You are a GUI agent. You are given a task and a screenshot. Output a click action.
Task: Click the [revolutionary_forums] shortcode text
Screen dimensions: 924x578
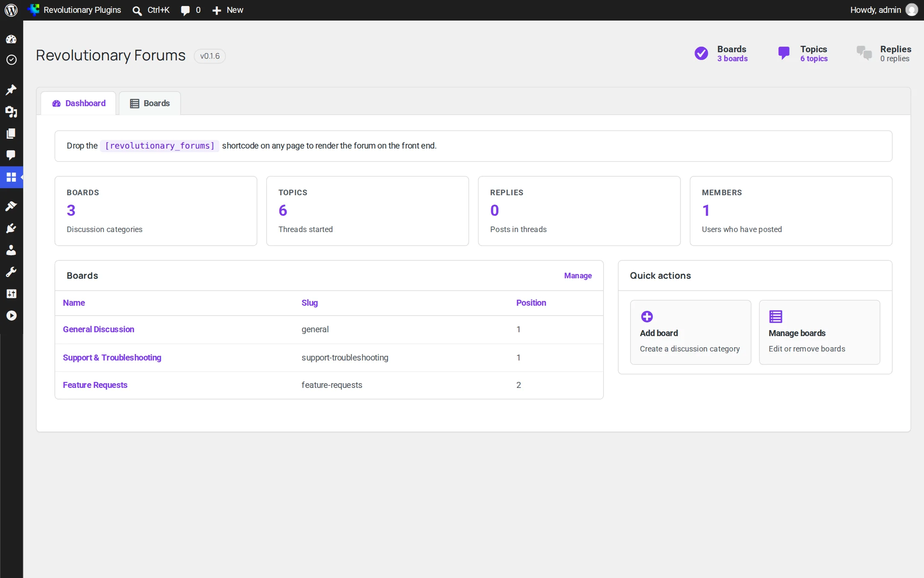coord(160,146)
